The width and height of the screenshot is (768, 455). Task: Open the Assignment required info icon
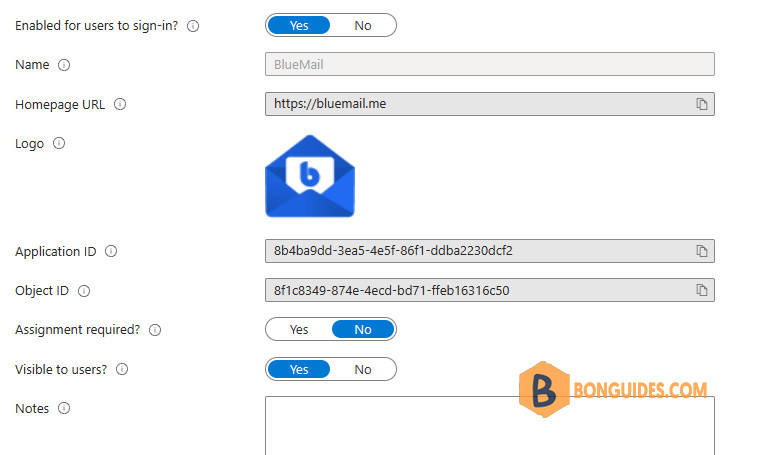point(155,330)
